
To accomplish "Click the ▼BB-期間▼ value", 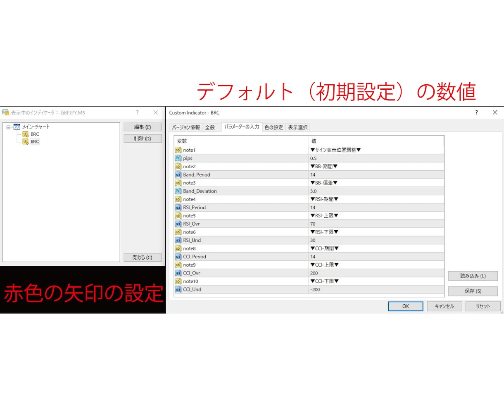I will tap(324, 167).
